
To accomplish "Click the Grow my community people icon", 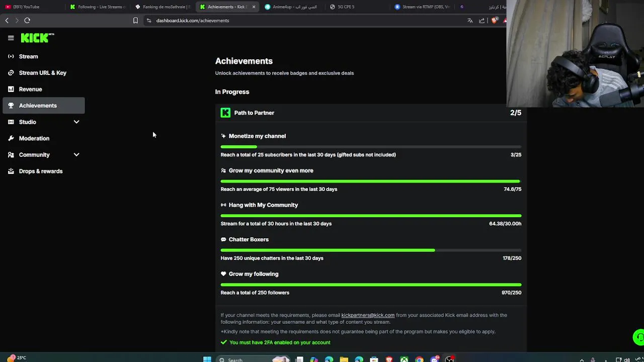I will pos(223,170).
